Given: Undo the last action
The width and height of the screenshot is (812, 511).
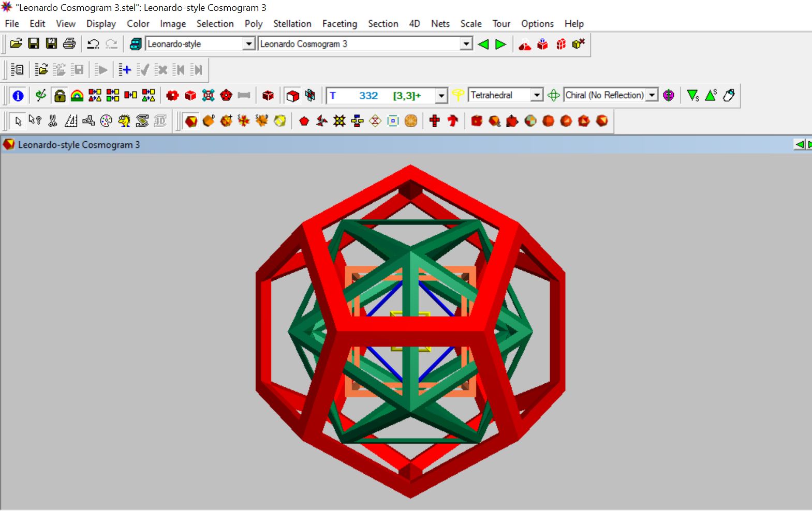Looking at the screenshot, I should pos(93,44).
